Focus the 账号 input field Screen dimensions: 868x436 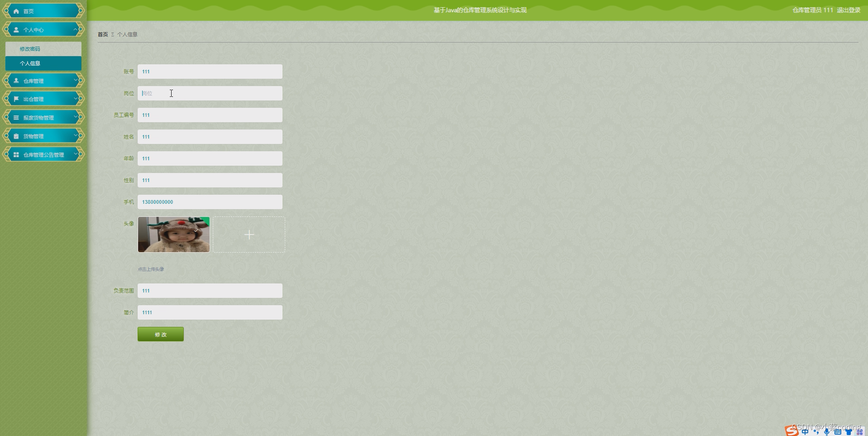coord(210,72)
